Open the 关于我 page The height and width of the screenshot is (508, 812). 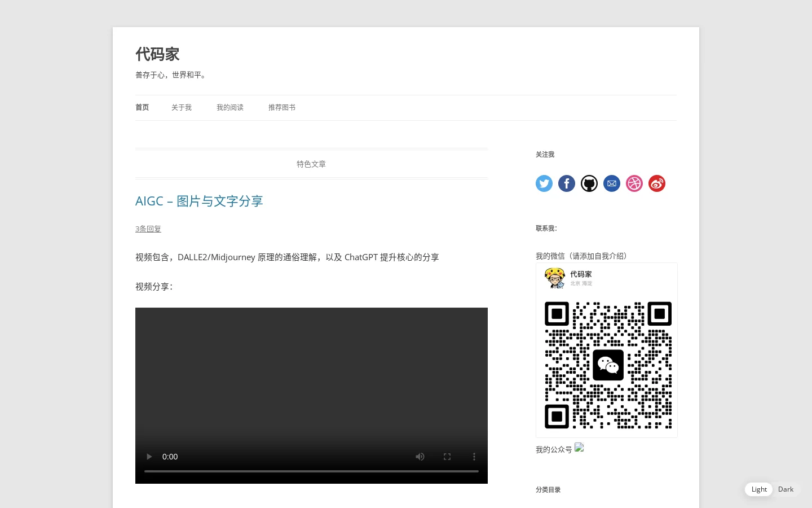(x=182, y=107)
